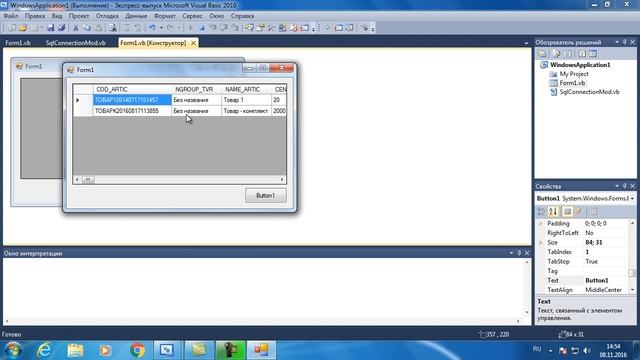Open the Файл menu
The width and height of the screenshot is (640, 360).
(11, 16)
